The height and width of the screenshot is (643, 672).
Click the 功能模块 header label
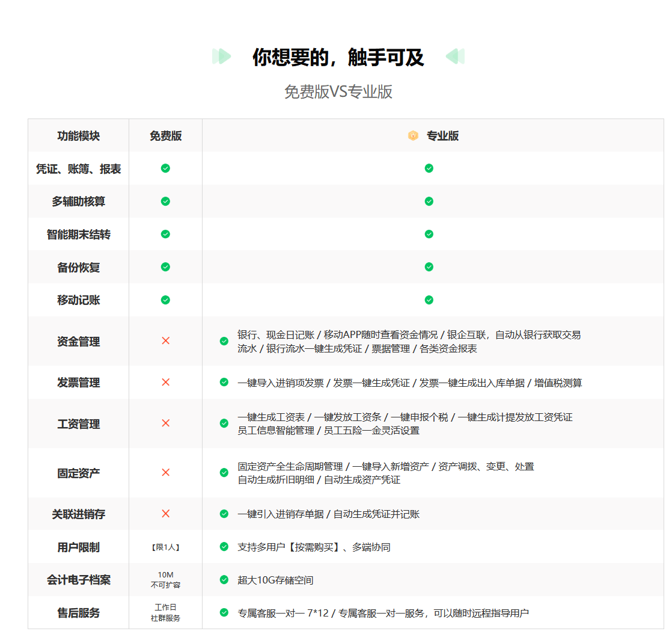point(78,135)
